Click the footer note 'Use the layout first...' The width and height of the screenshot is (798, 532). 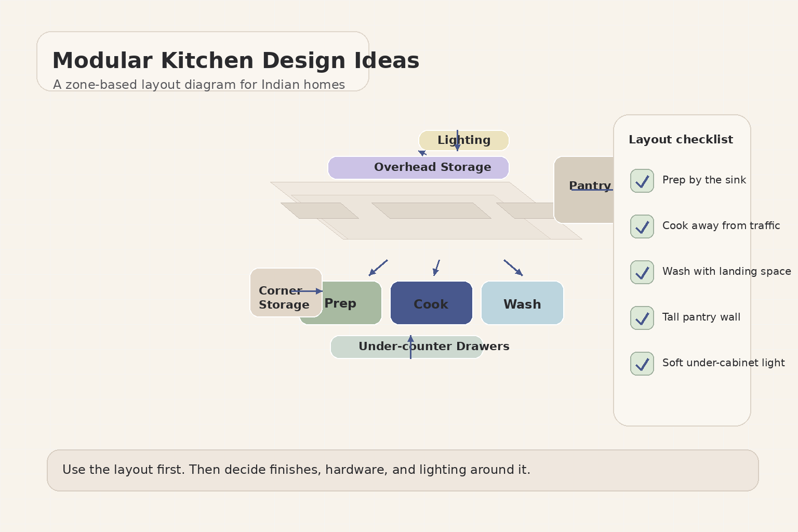point(403,470)
